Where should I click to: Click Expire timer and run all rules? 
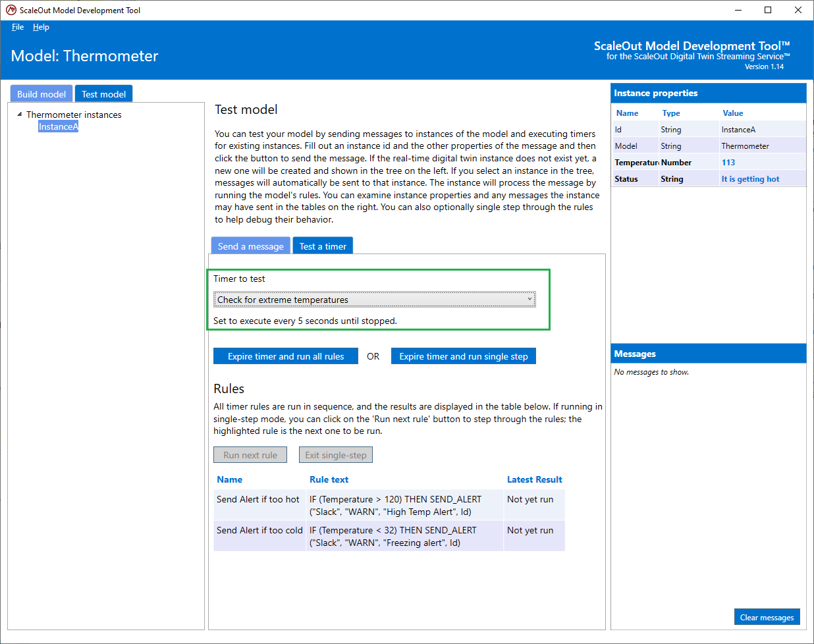pos(286,356)
